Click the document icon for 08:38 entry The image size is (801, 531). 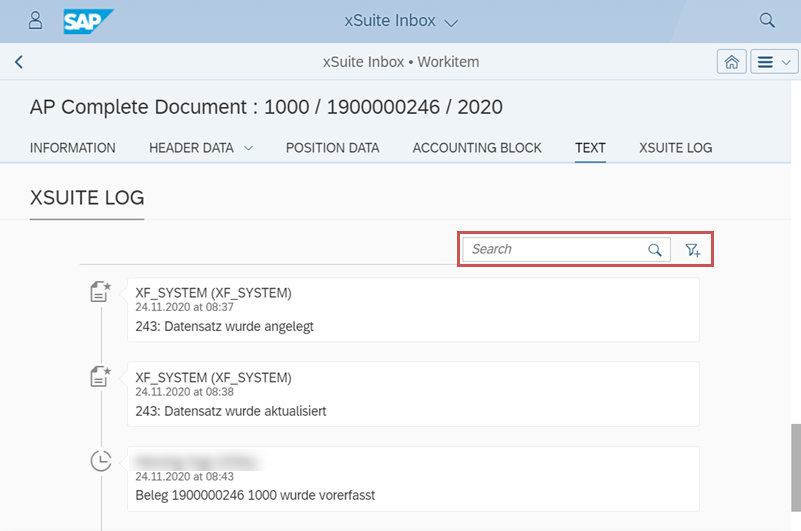pyautogui.click(x=101, y=377)
